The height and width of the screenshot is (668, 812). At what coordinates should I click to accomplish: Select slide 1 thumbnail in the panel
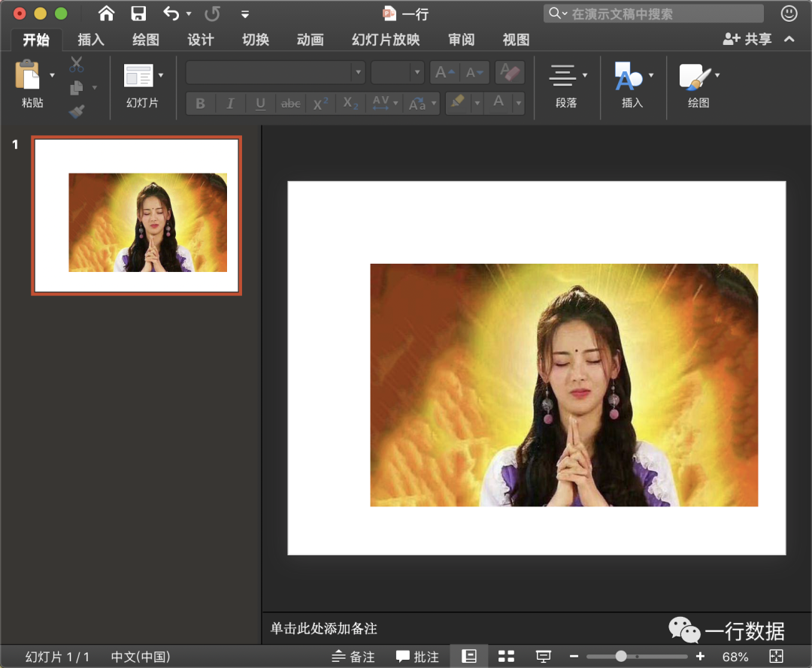(137, 215)
